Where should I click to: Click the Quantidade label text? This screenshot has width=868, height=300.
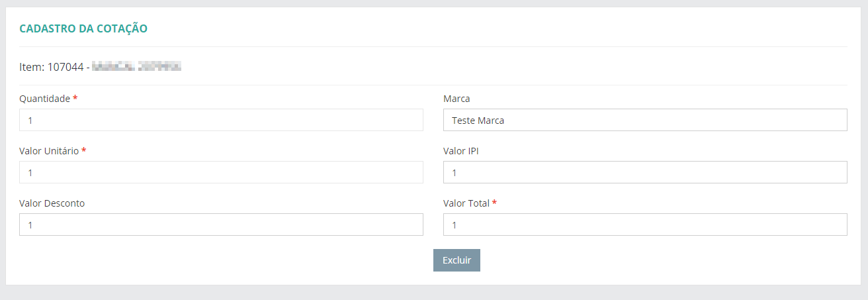coord(44,99)
